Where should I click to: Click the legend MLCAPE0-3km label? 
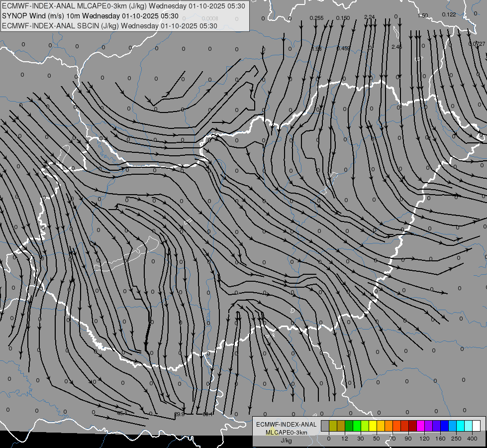286,433
